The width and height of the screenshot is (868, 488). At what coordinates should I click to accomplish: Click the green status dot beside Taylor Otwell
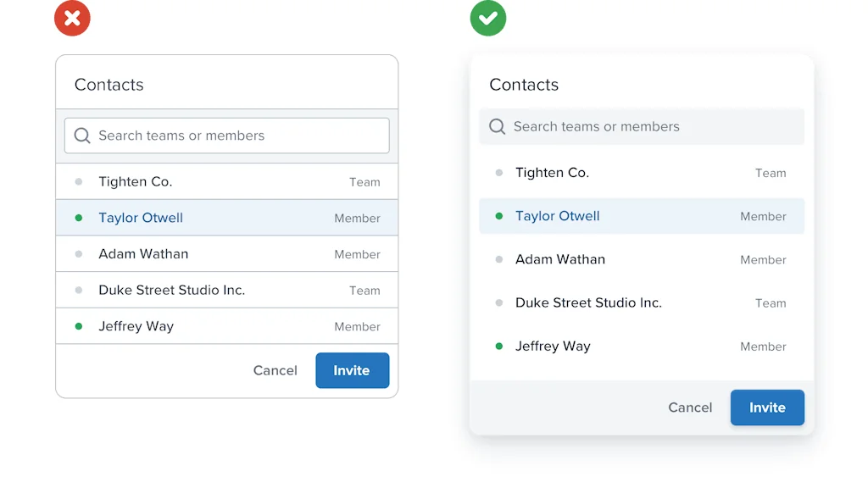79,217
